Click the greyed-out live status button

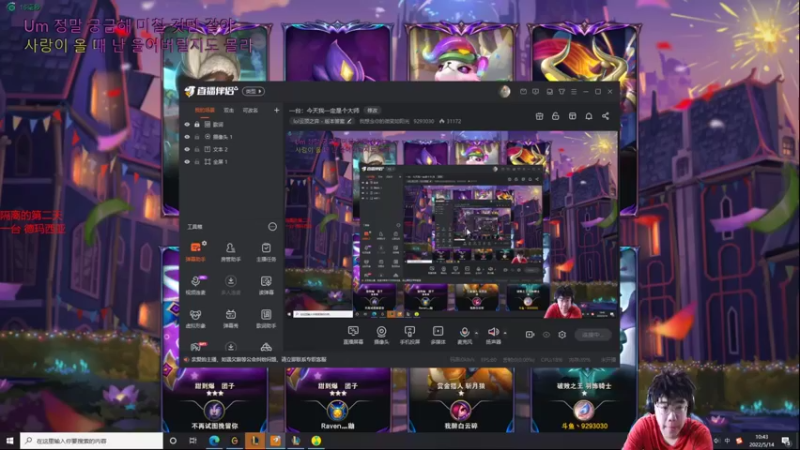tap(593, 335)
